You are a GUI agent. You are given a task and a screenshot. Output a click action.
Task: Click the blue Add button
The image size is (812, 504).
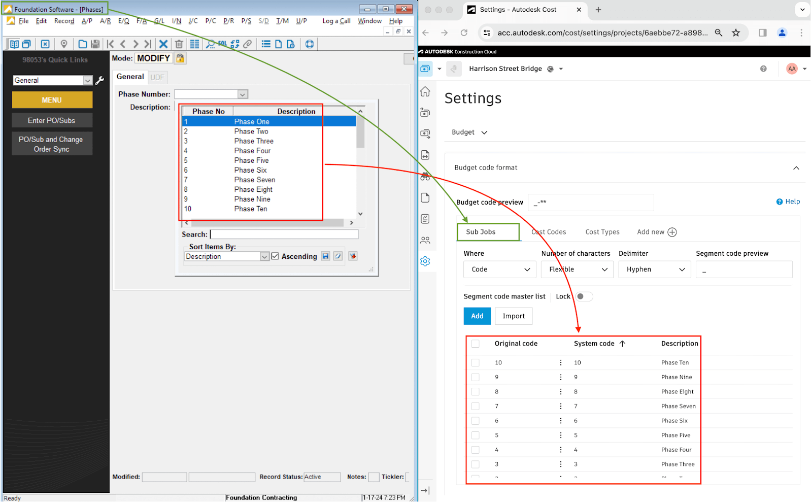[477, 316]
